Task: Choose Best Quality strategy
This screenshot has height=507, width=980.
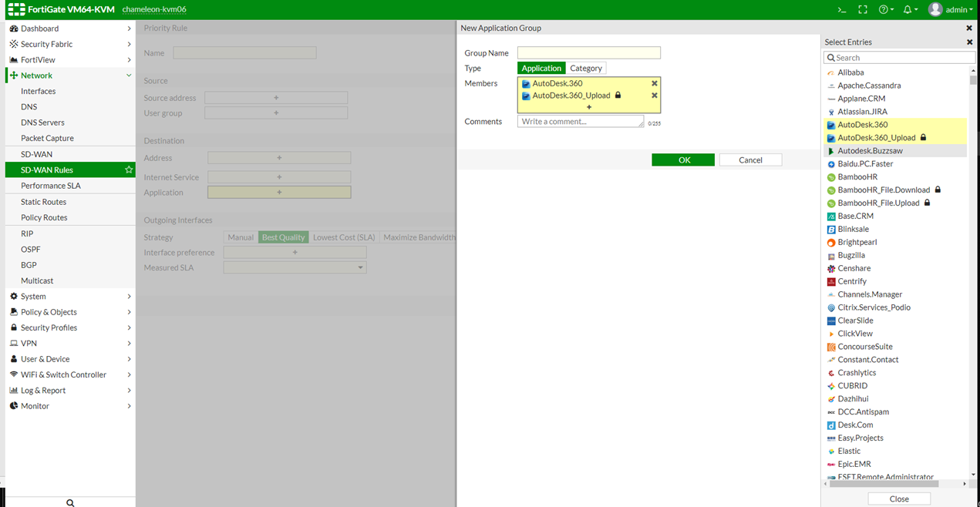Action: coord(283,237)
